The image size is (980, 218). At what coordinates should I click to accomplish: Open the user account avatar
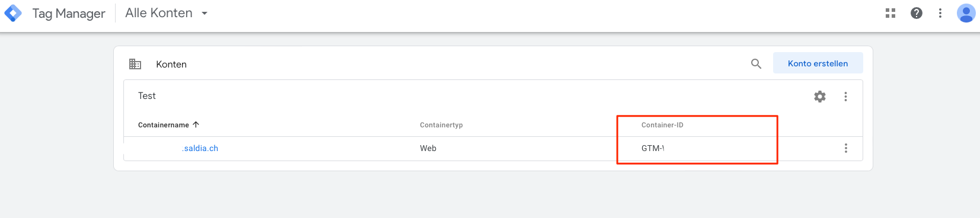pyautogui.click(x=966, y=13)
